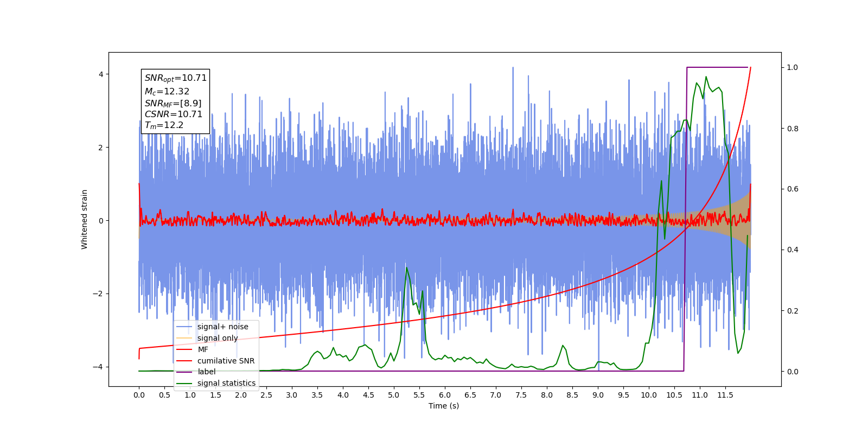Click the purple line sample for 'label'
868x434 pixels.
coord(184,372)
